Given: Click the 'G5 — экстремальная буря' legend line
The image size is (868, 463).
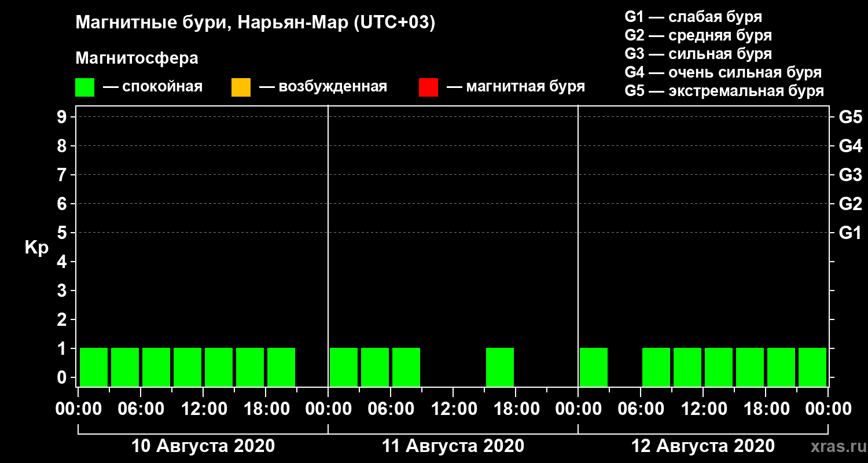Looking at the screenshot, I should tap(724, 91).
